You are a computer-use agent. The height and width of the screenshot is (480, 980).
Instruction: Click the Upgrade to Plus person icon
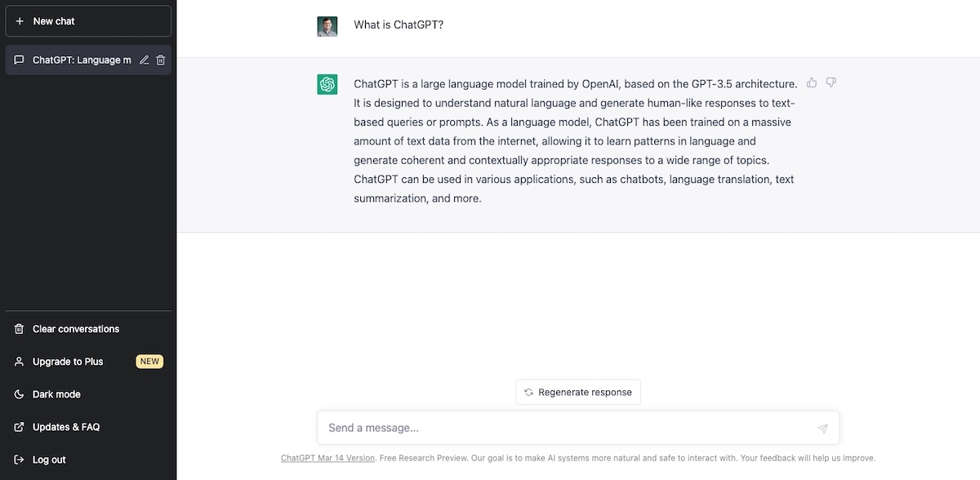pos(18,362)
